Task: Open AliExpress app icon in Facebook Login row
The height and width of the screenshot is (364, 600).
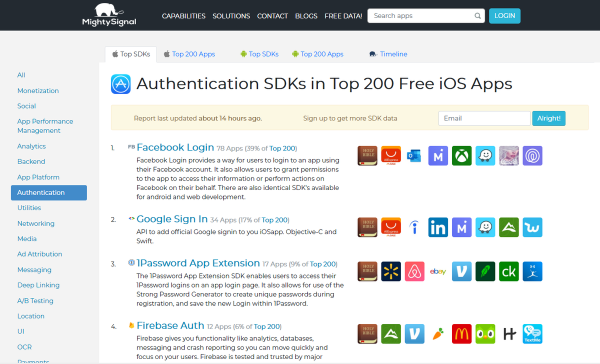Action: click(x=391, y=155)
